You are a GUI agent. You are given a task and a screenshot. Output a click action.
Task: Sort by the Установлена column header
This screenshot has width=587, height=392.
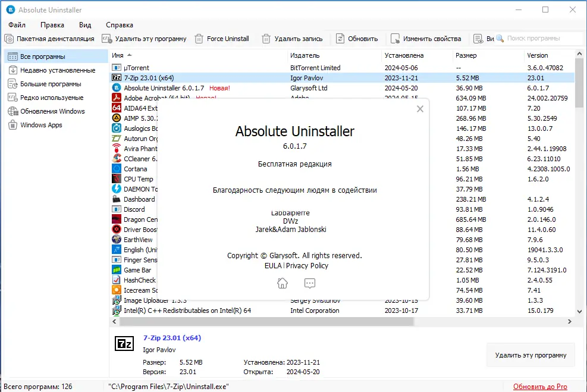tap(417, 55)
